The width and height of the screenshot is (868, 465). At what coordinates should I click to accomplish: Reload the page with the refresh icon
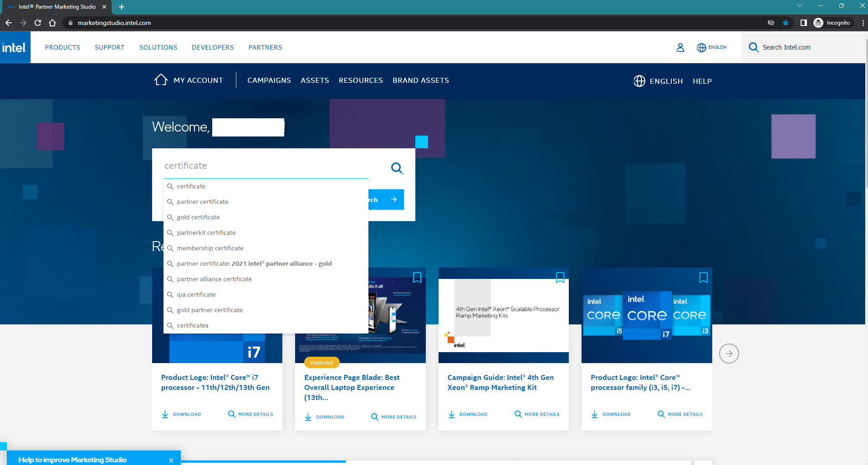[x=38, y=23]
